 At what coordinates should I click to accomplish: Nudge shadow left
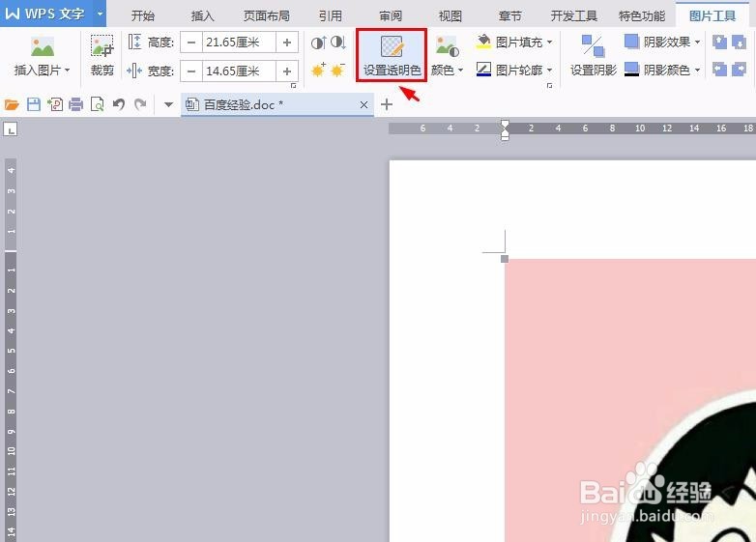[720, 70]
